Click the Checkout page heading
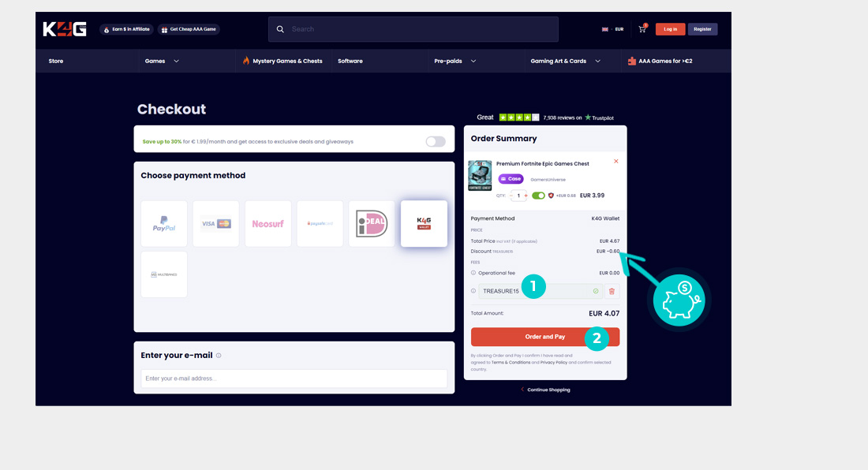 [171, 110]
